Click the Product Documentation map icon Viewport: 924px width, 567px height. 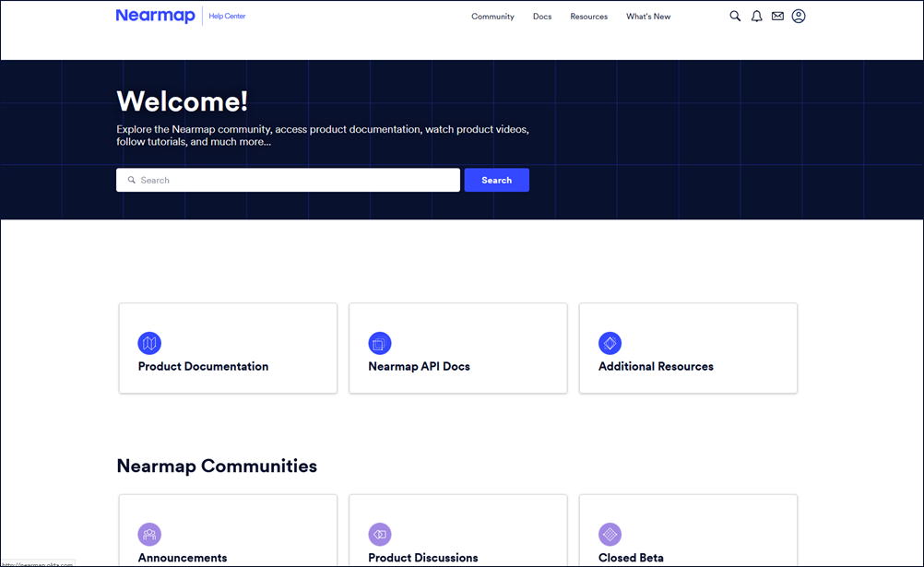(x=149, y=343)
